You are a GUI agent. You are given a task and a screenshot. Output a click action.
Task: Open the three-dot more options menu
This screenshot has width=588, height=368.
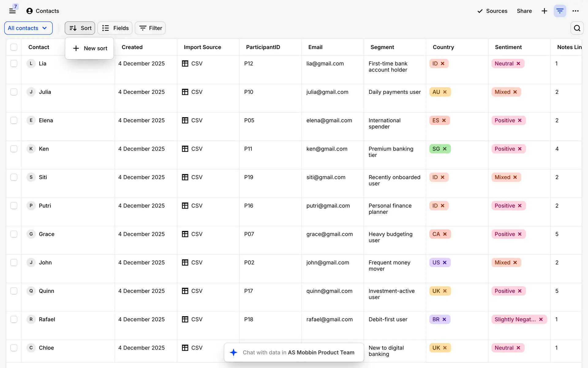pyautogui.click(x=575, y=11)
